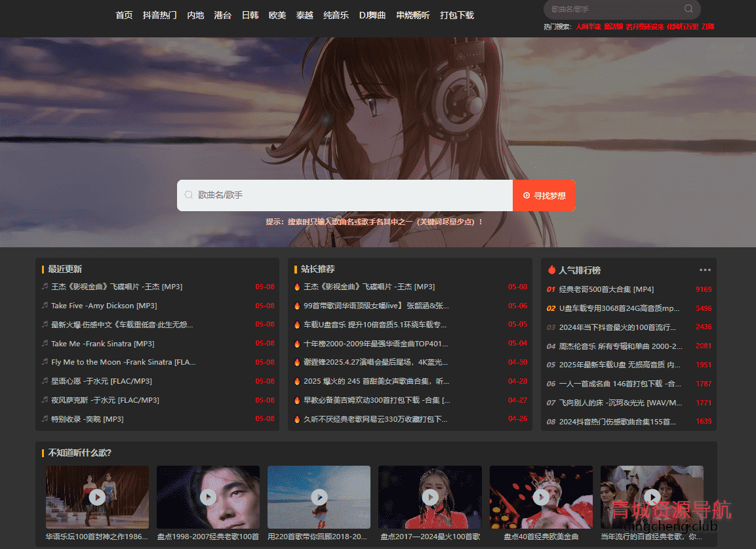Click flame icon beside 谢霆锋2025.4.27演唱会
This screenshot has width=756, height=549.
pos(297,362)
